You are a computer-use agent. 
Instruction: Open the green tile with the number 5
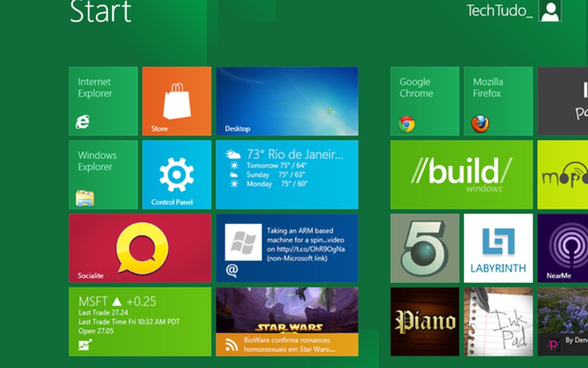click(424, 247)
